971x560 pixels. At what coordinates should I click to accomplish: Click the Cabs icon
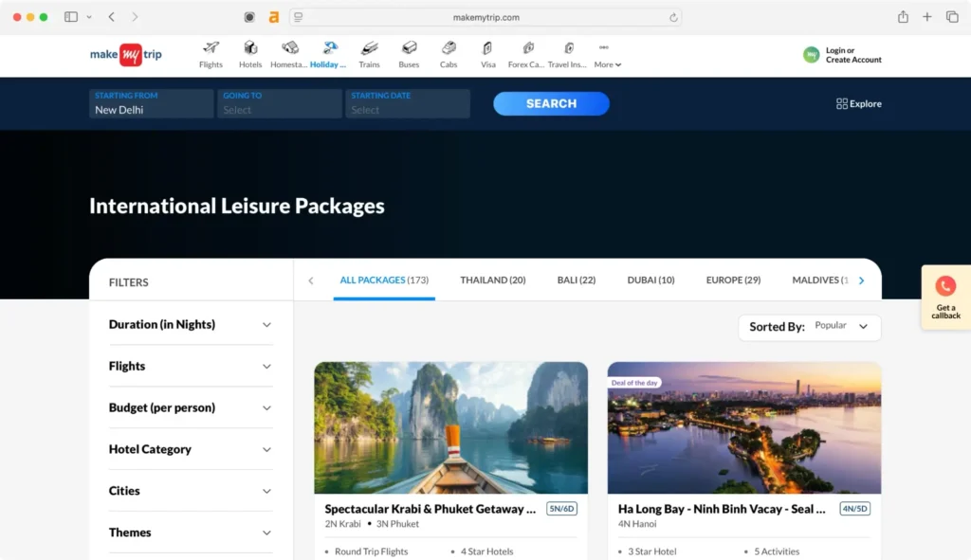[449, 53]
